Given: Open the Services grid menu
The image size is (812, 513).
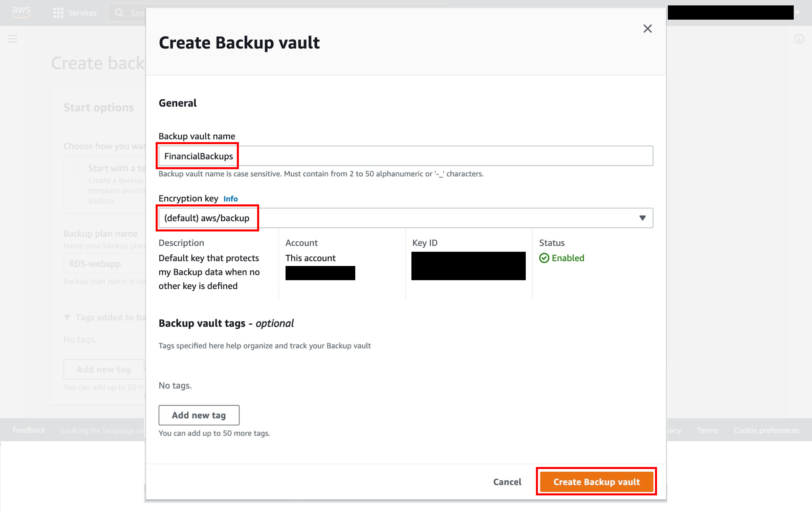Looking at the screenshot, I should (x=58, y=13).
